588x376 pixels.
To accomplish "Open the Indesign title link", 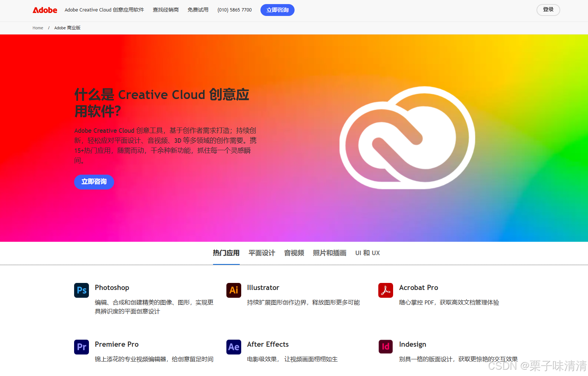I will 413,344.
